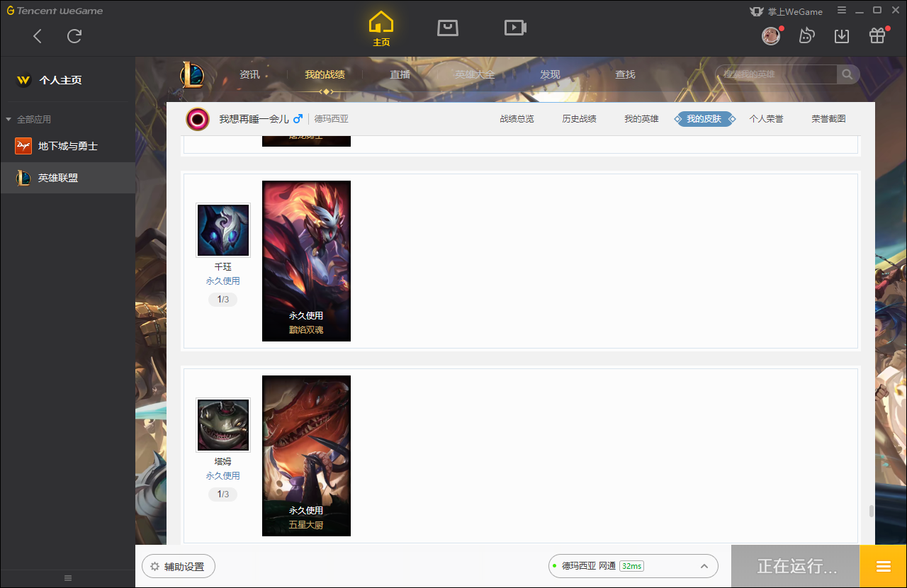
Task: Open the gift box icon
Action: tap(877, 36)
